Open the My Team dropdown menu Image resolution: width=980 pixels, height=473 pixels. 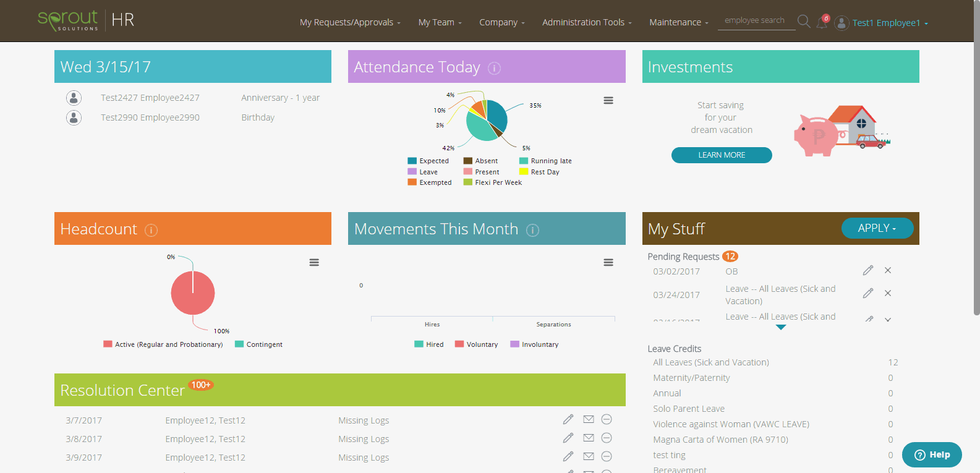[x=440, y=22]
